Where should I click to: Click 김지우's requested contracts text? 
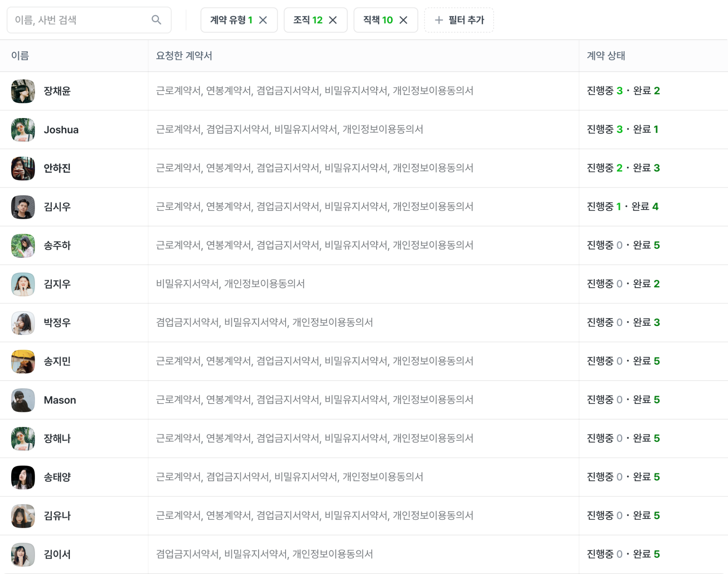point(230,284)
